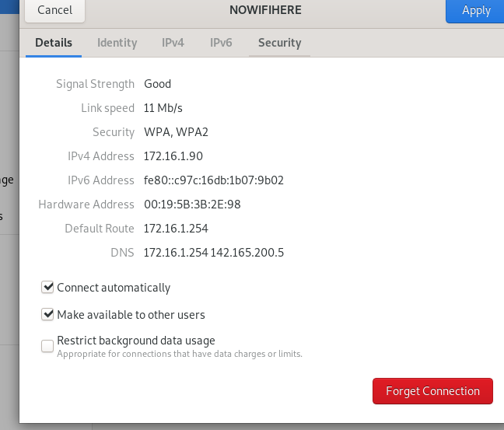Viewport: 504px width, 430px height.
Task: Click the Signal Strength Good value
Action: tap(157, 84)
